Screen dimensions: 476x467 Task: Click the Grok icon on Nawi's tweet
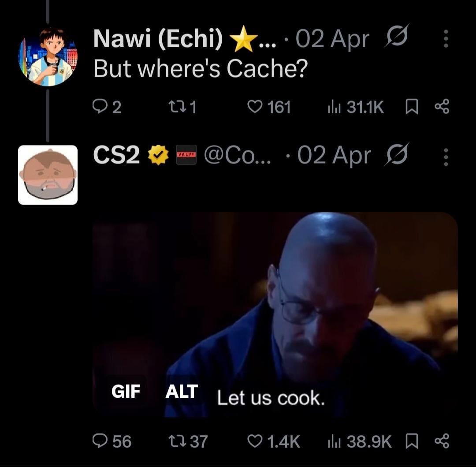click(397, 36)
